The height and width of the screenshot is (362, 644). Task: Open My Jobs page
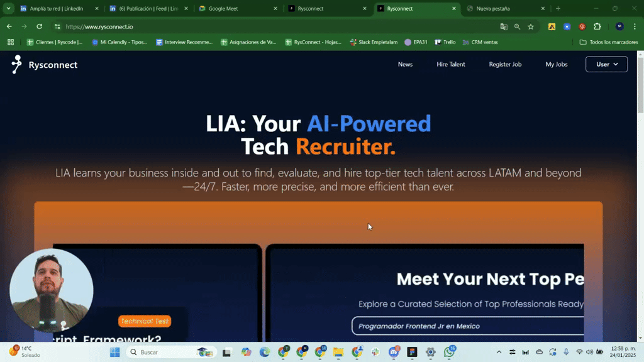(x=556, y=65)
